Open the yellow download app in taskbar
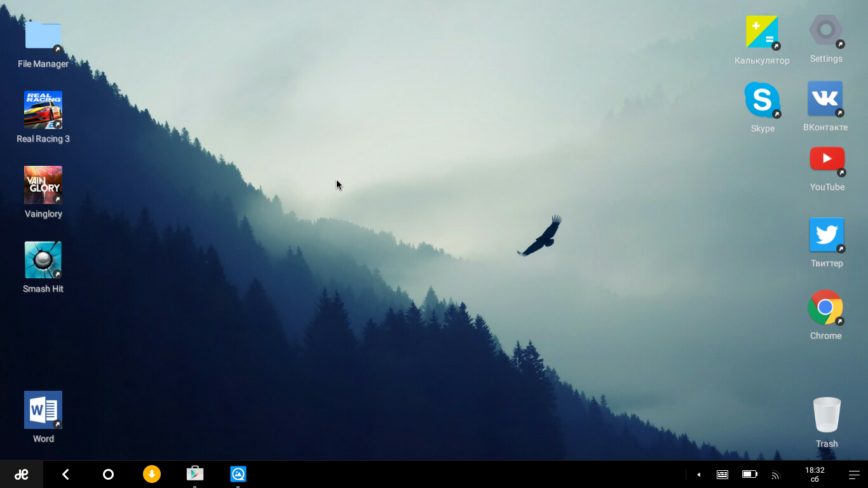This screenshot has width=868, height=488. click(x=152, y=474)
